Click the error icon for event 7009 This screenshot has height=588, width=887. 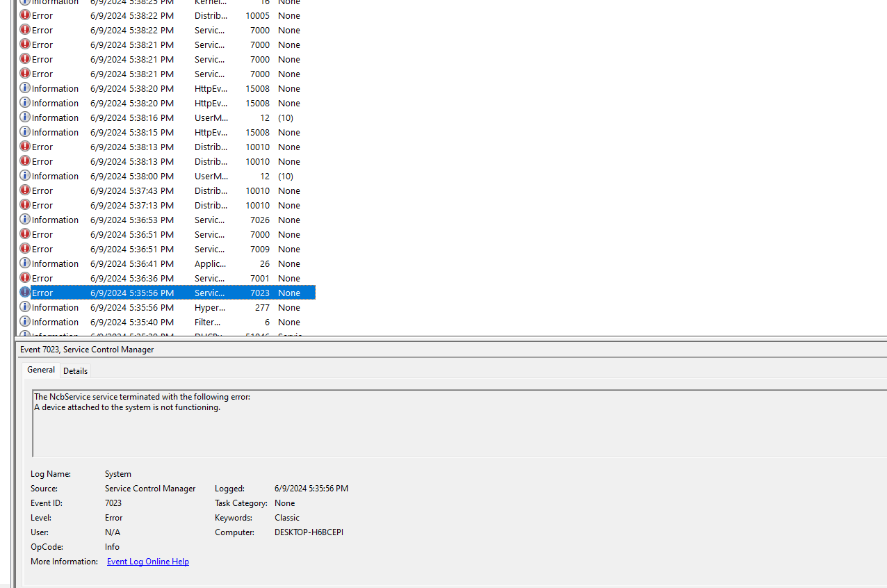25,249
